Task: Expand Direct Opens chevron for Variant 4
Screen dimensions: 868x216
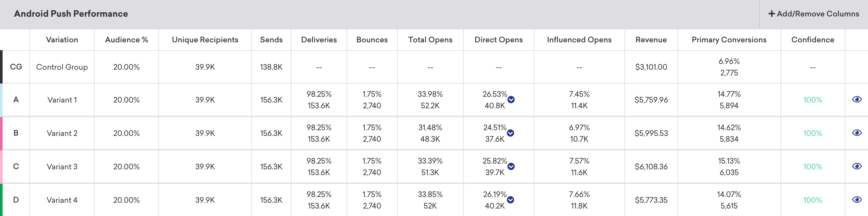Action: (x=510, y=200)
